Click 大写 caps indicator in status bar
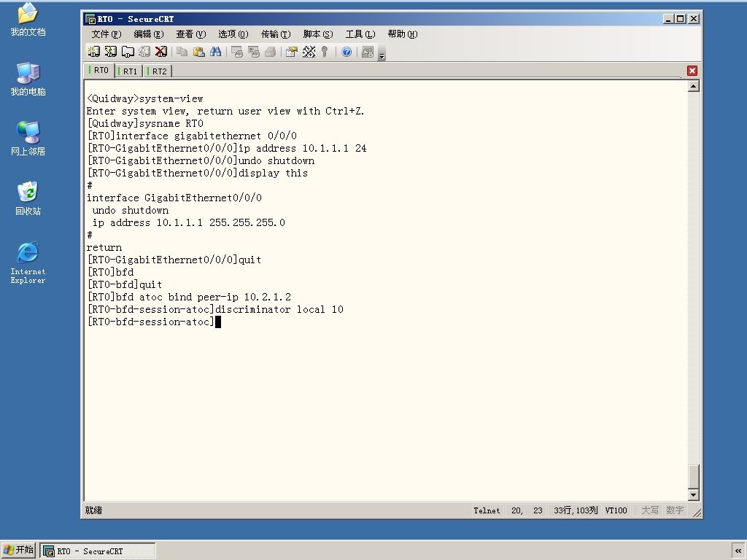Screen dimensions: 747x560 click(650, 510)
